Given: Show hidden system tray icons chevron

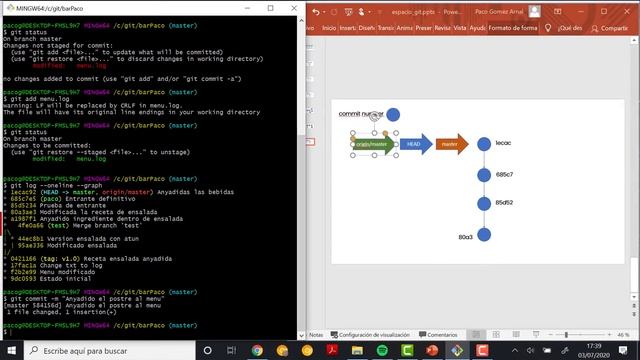Looking at the screenshot, I should (x=515, y=351).
